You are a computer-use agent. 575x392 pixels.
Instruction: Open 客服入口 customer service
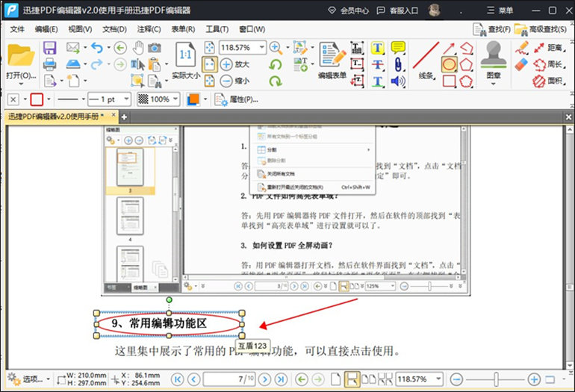(x=398, y=10)
